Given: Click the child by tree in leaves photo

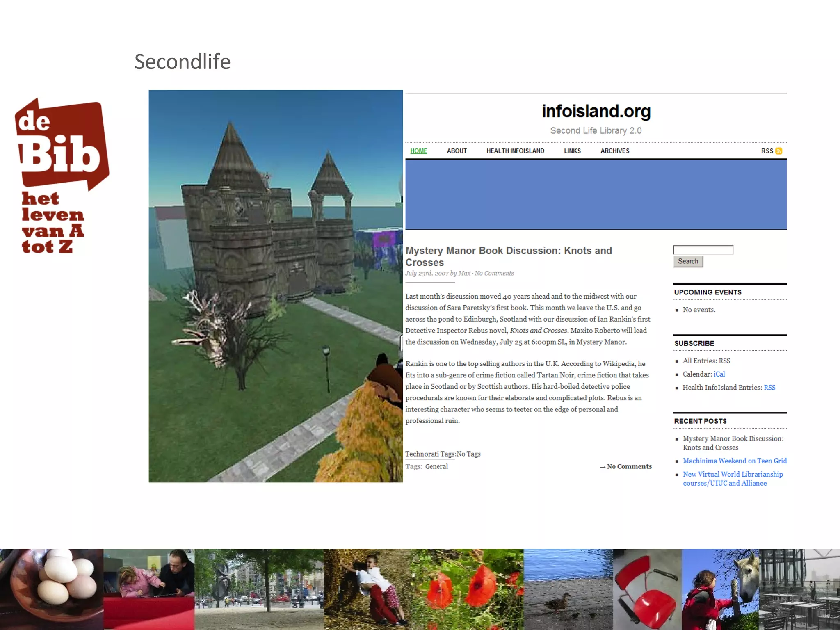Looking at the screenshot, I should click(368, 589).
